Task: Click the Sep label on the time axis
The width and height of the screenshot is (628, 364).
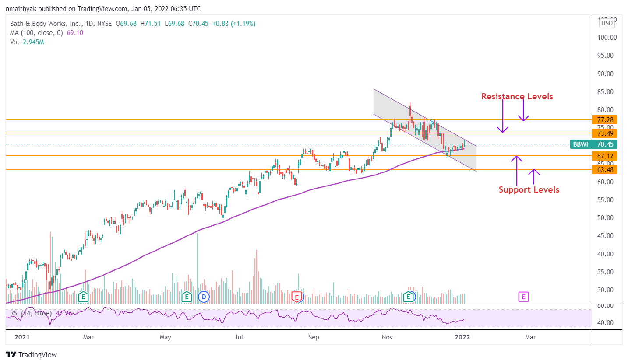Action: pyautogui.click(x=314, y=337)
